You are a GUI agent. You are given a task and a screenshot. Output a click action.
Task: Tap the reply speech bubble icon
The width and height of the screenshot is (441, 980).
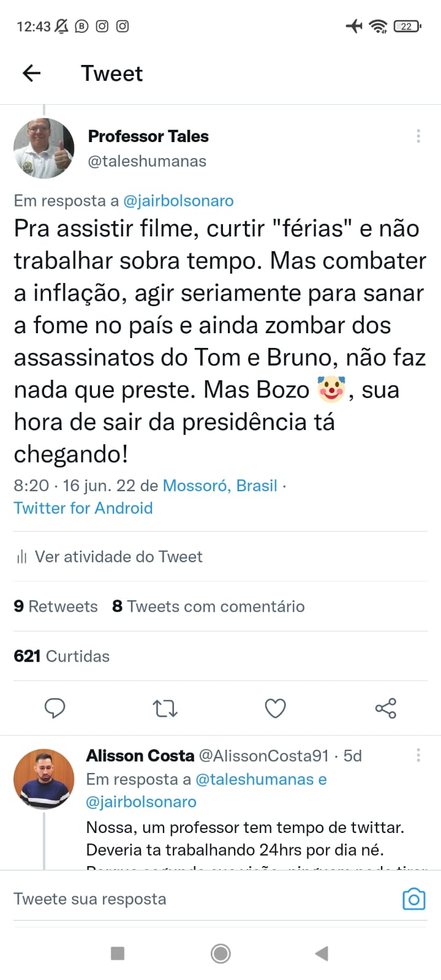(x=55, y=708)
